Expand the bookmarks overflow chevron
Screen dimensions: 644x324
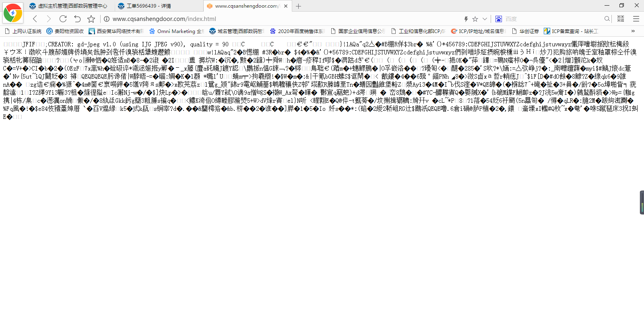click(633, 31)
